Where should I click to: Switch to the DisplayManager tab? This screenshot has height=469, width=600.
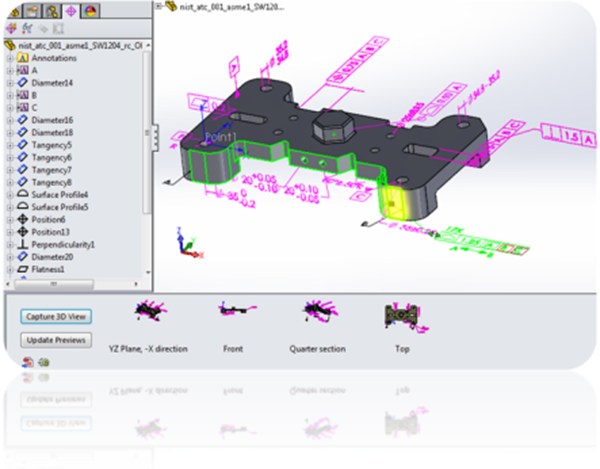(90, 11)
